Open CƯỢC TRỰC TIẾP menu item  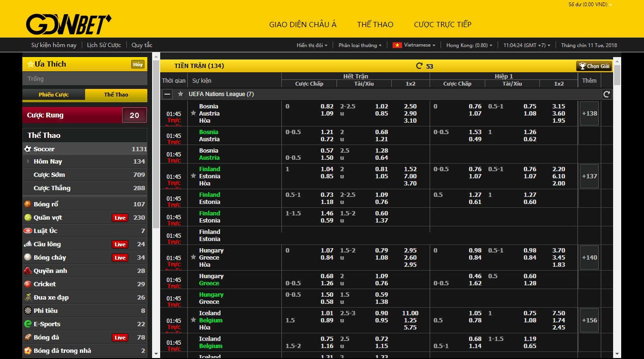[442, 24]
